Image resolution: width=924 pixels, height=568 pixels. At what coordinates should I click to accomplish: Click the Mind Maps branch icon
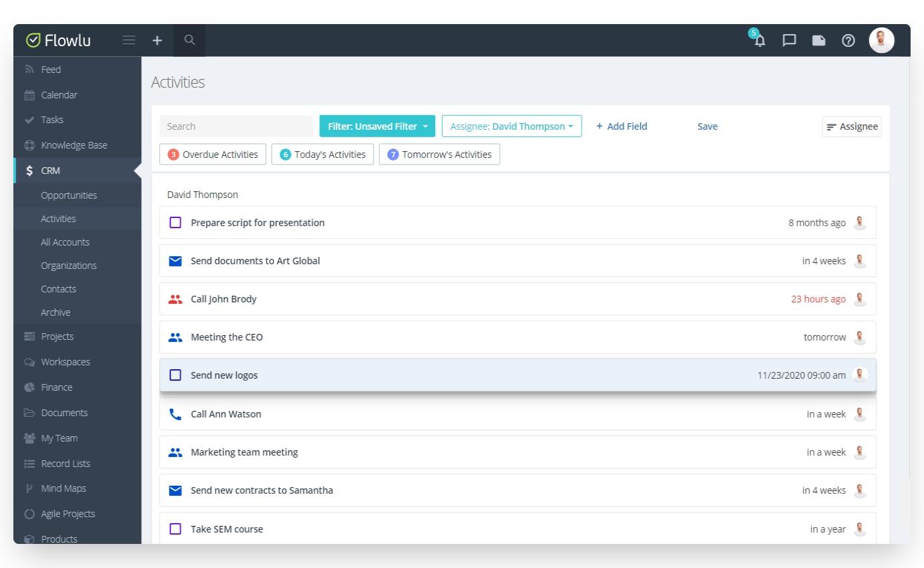point(29,488)
